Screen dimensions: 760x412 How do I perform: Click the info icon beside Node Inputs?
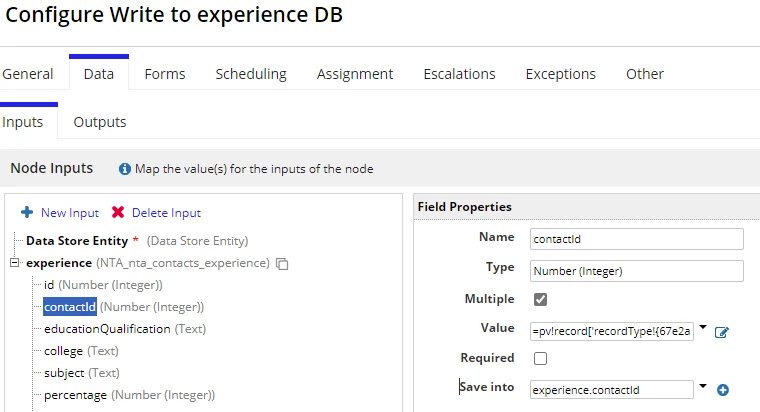125,169
